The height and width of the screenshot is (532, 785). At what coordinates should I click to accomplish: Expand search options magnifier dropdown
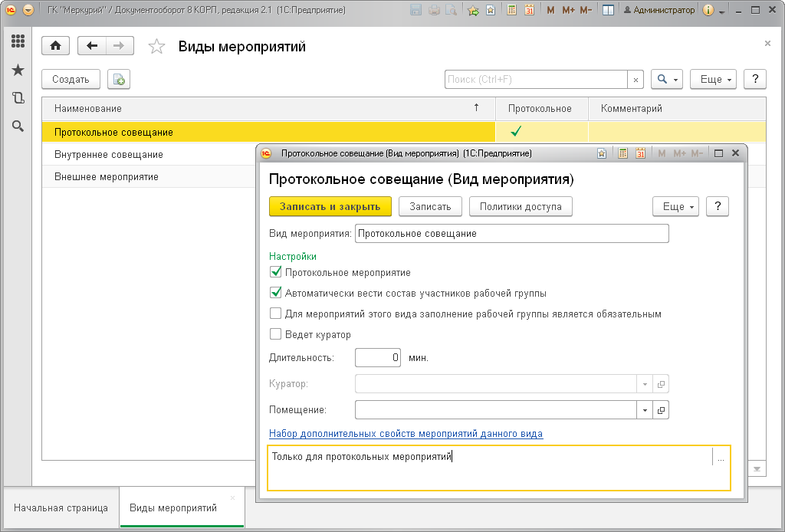pyautogui.click(x=667, y=79)
